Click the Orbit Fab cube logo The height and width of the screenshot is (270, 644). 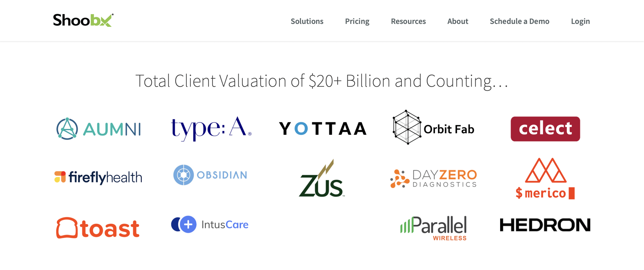click(x=433, y=127)
